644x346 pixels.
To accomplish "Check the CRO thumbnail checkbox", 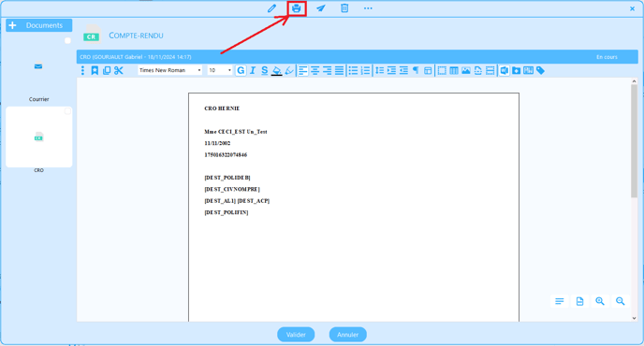I will [x=67, y=111].
